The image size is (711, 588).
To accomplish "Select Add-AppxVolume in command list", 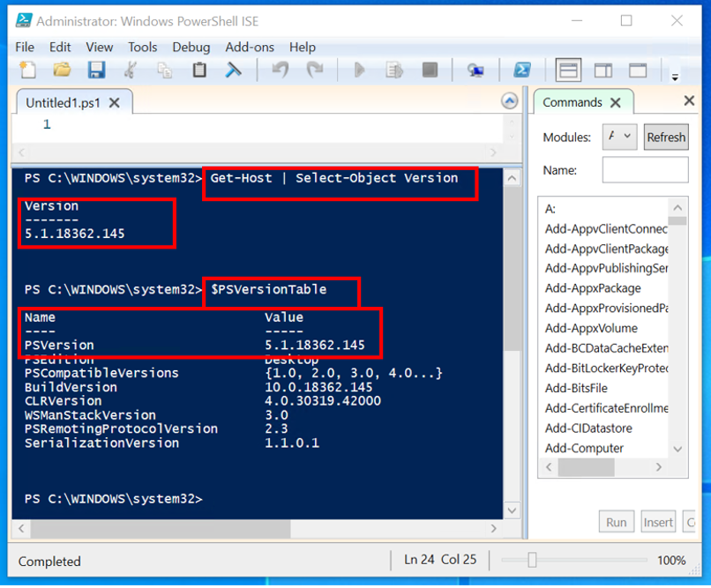I will 591,328.
